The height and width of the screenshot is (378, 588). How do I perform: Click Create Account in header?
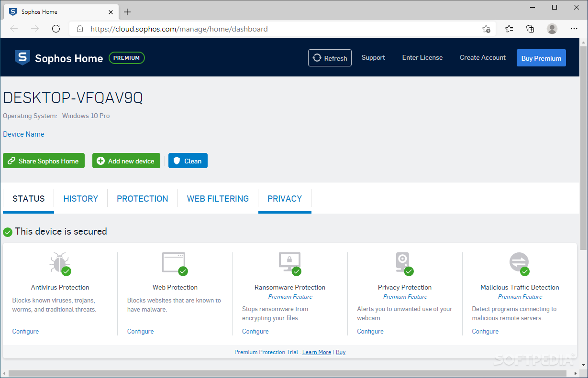[x=483, y=57]
